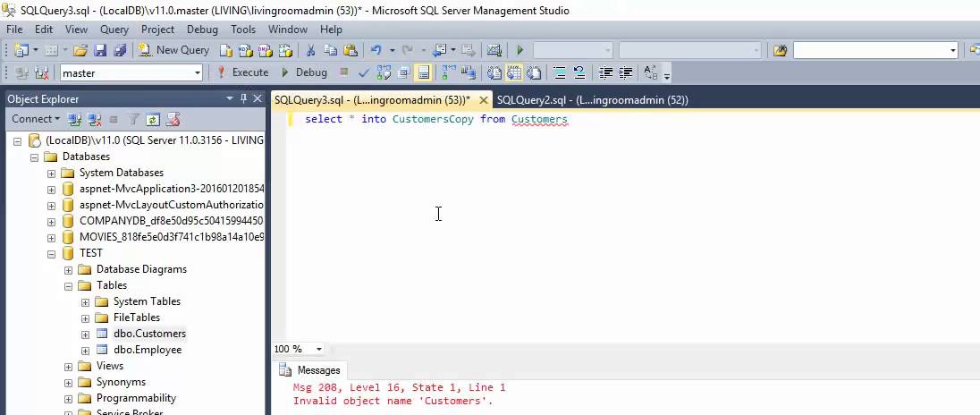Screen dimensions: 980x415
Task: Toggle Results to File mode
Action: 533,72
